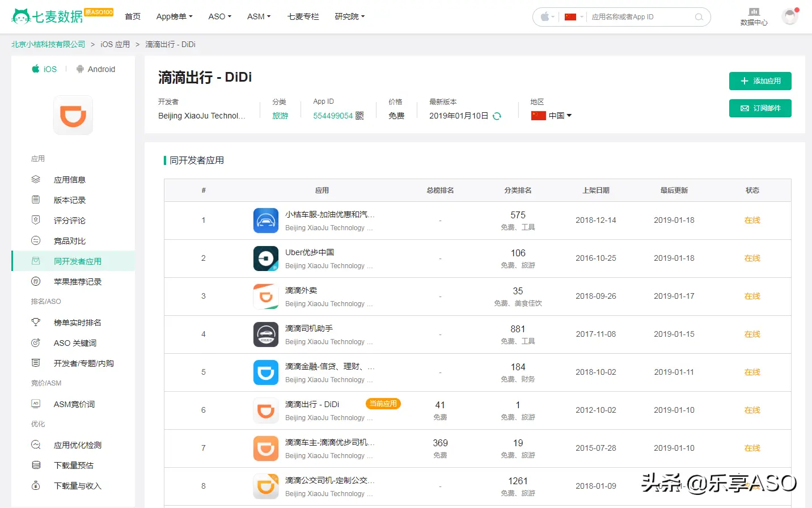Expand the ASO dropdown menu
Image resolution: width=812 pixels, height=508 pixels.
(x=220, y=16)
